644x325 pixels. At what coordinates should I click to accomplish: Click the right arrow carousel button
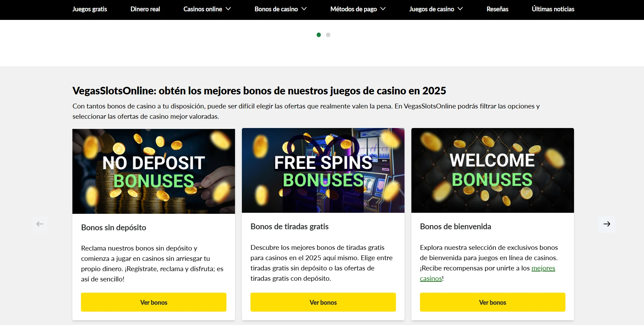[x=607, y=224]
